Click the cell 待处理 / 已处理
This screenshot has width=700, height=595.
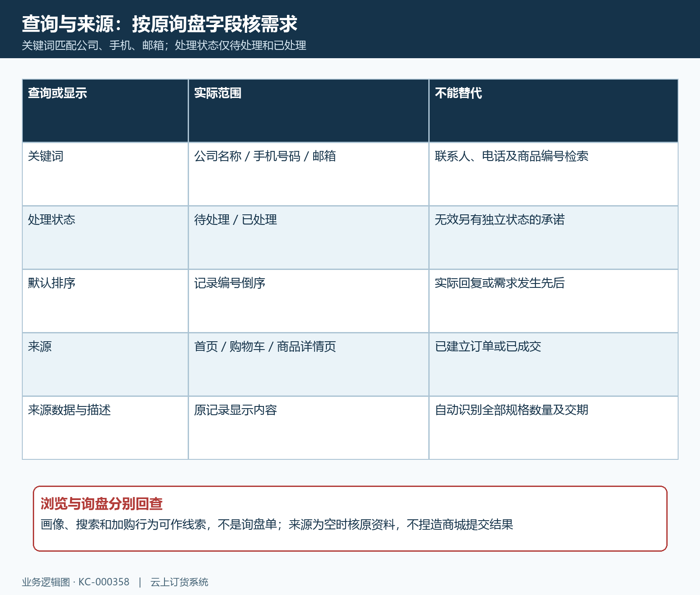click(308, 238)
